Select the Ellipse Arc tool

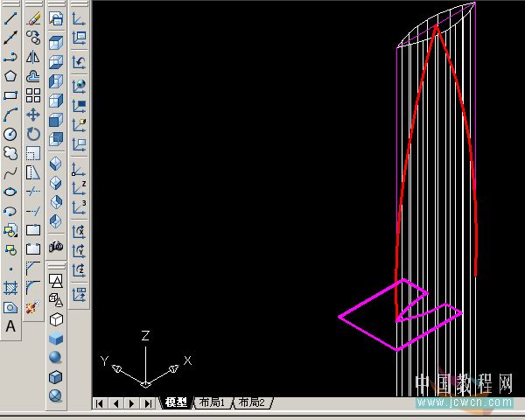pos(10,211)
